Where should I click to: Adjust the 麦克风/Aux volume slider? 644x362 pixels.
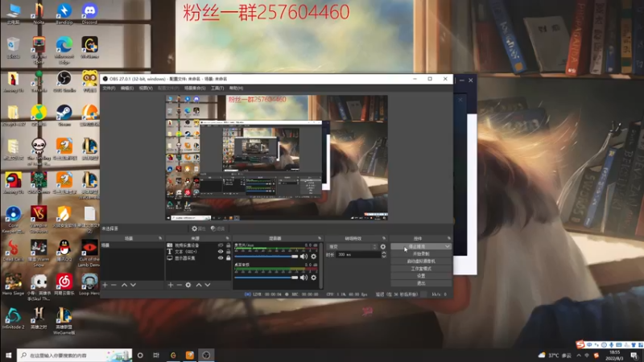[266, 257]
